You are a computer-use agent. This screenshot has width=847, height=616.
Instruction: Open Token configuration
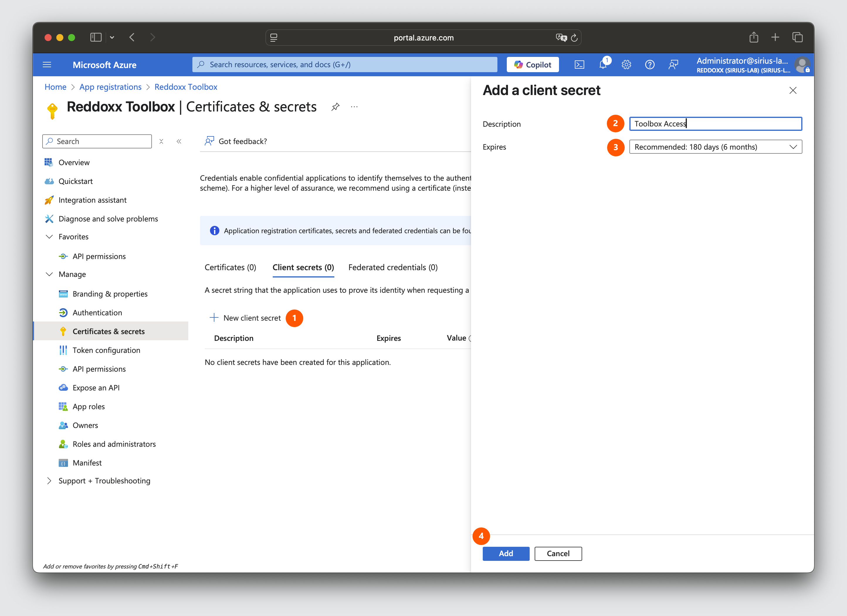click(106, 350)
